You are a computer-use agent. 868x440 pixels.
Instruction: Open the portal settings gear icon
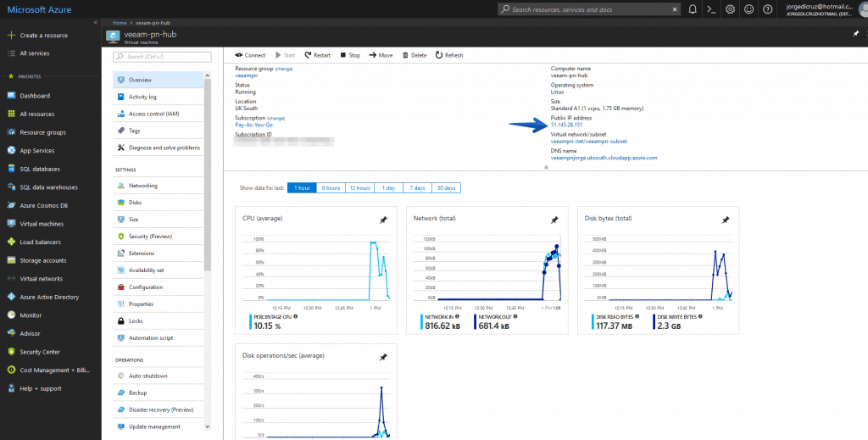click(730, 9)
